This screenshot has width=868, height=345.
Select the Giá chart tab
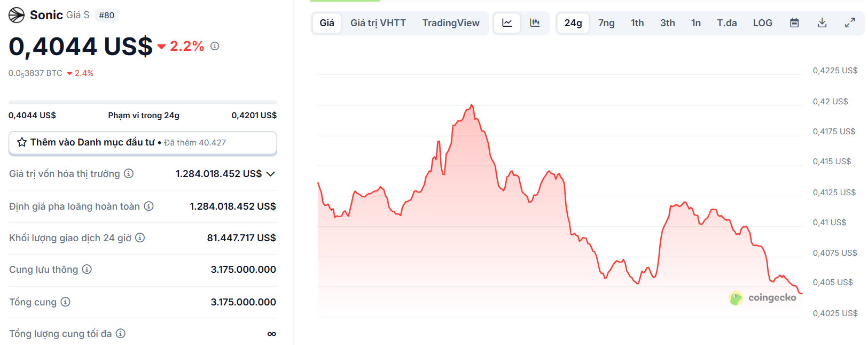point(327,23)
